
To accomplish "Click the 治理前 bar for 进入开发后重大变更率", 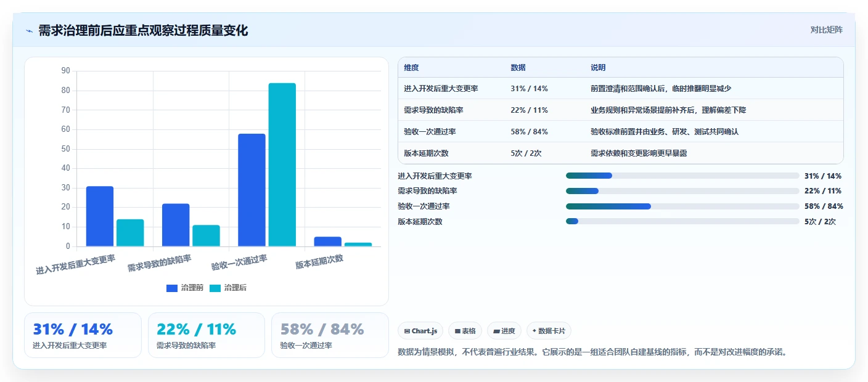I will (100, 216).
